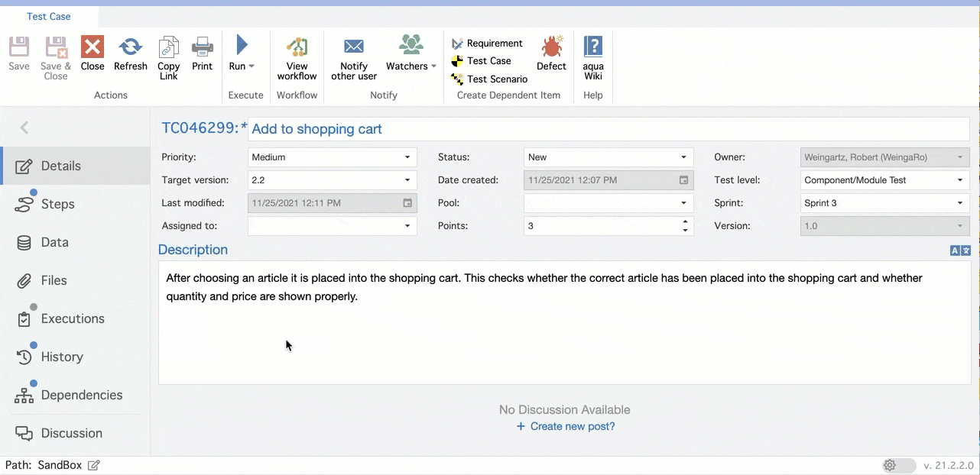Click the Refresh icon in Actions
This screenshot has height=475, width=980.
point(130,47)
